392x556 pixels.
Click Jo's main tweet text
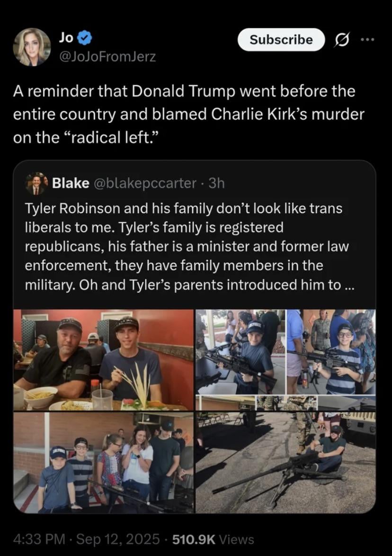click(x=189, y=114)
